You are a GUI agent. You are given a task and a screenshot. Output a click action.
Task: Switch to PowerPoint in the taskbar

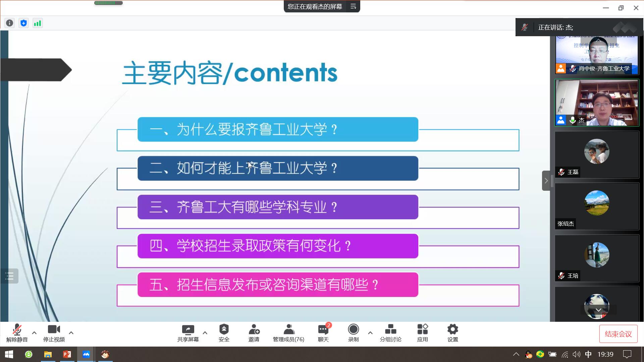pyautogui.click(x=67, y=354)
